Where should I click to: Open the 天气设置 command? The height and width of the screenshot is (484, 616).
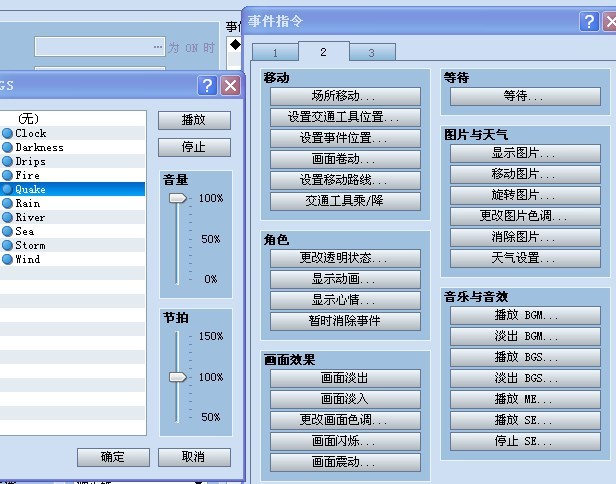pyautogui.click(x=525, y=258)
